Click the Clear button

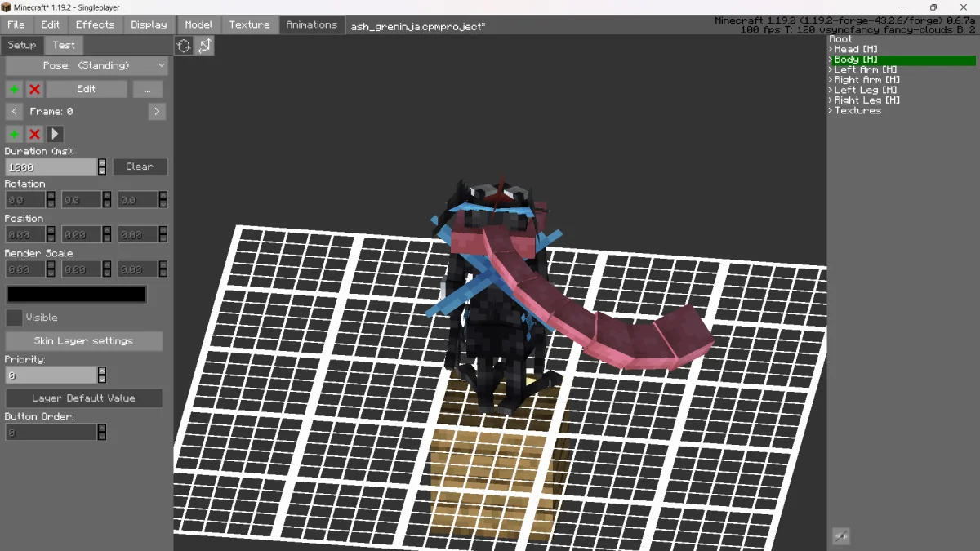tap(140, 167)
